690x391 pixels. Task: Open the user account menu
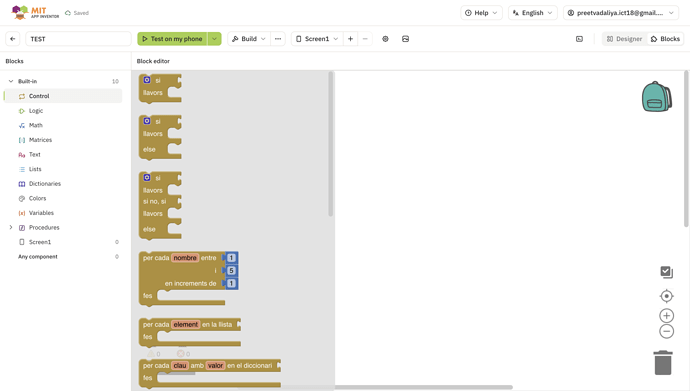coord(620,13)
